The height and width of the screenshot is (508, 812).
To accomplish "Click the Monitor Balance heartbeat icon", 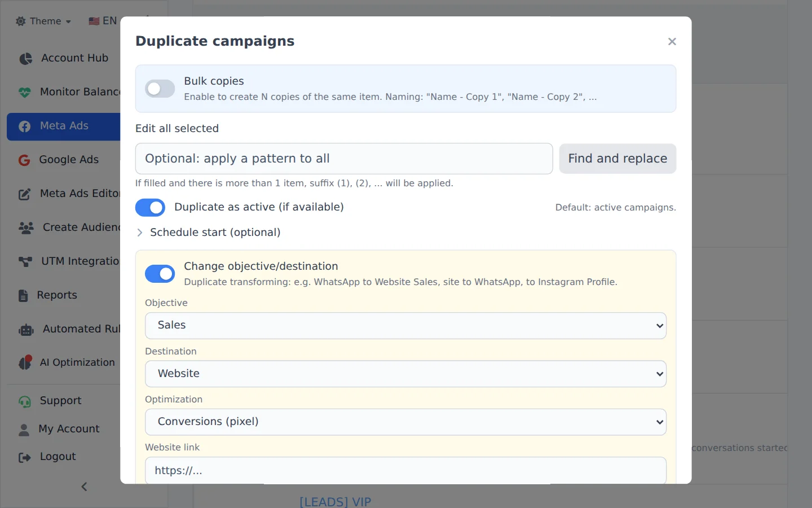I will click(x=25, y=92).
